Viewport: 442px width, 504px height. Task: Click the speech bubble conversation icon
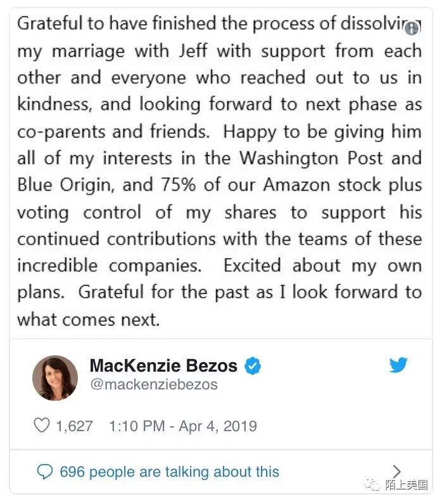(x=44, y=471)
